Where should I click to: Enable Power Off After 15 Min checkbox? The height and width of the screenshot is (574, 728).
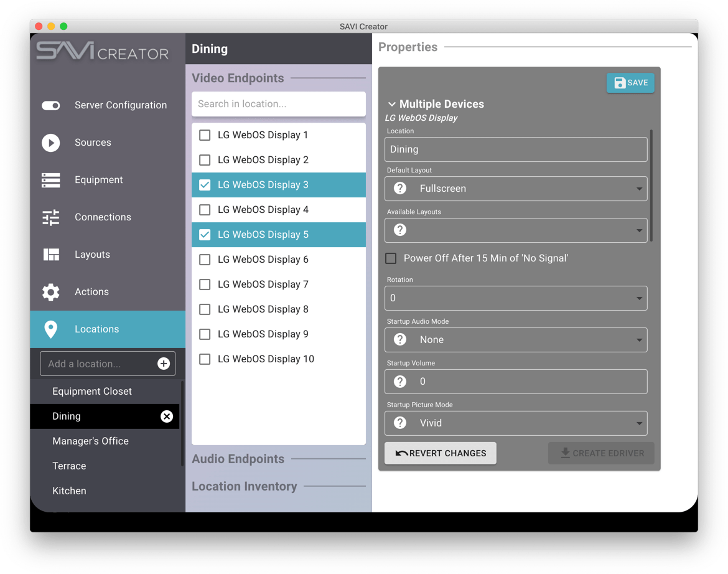[x=391, y=258]
